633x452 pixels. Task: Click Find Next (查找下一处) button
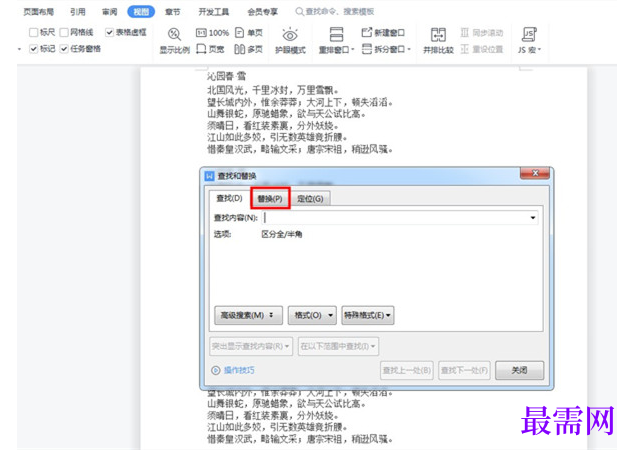[x=464, y=370]
